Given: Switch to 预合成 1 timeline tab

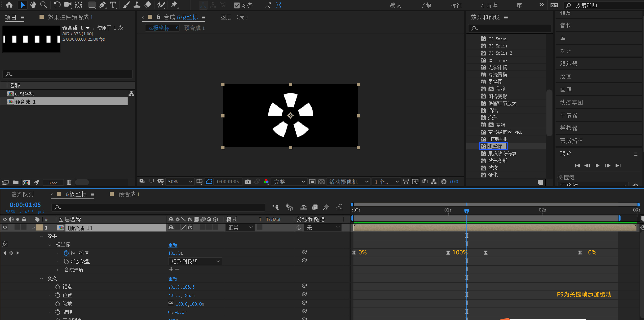Looking at the screenshot, I should pos(129,194).
